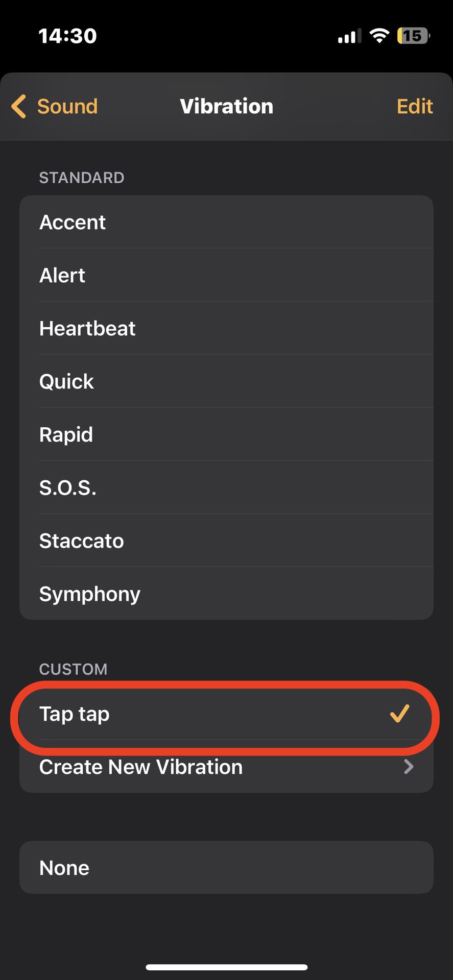This screenshot has height=980, width=453.
Task: Tap the checkmark next to Tap tap
Action: 399,714
